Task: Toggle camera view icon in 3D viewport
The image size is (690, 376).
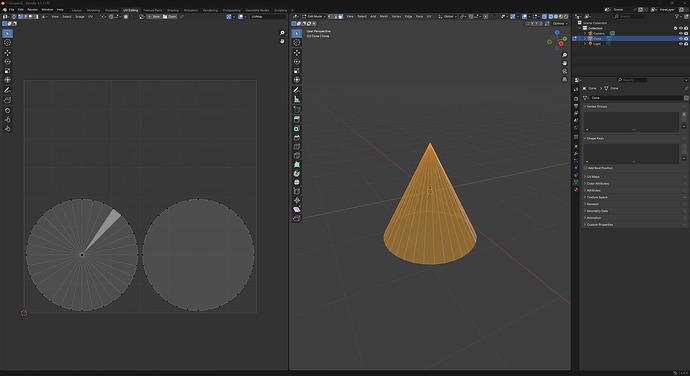Action: click(565, 71)
